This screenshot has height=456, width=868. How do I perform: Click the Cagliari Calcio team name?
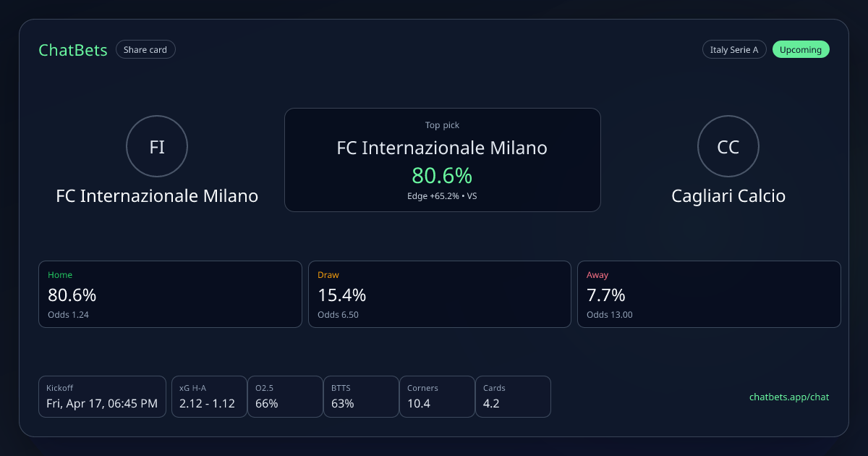click(x=728, y=196)
